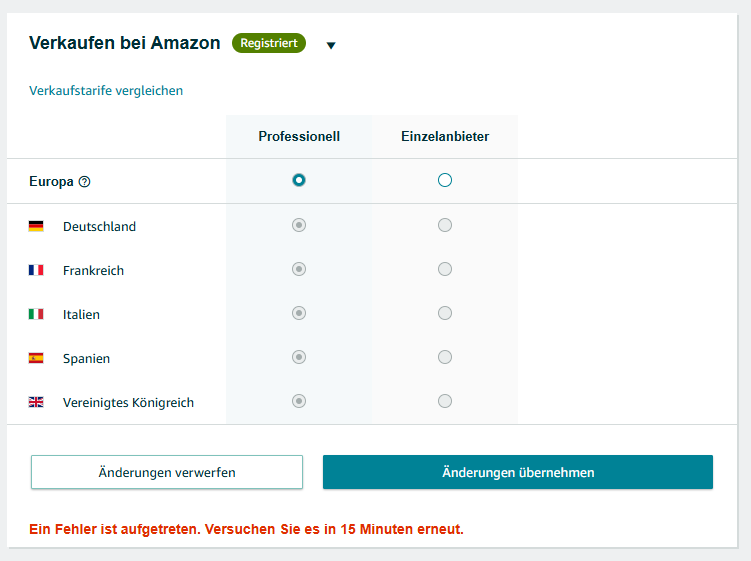Choose Professionell for Frankreich

pyautogui.click(x=299, y=269)
